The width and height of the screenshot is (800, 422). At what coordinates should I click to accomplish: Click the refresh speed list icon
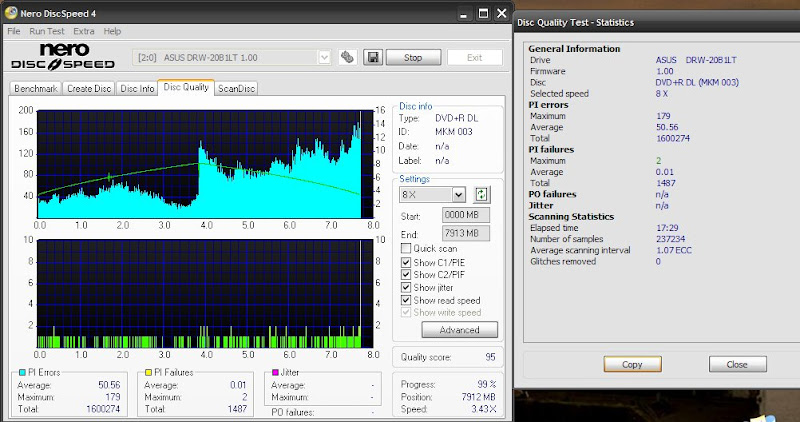coord(481,194)
